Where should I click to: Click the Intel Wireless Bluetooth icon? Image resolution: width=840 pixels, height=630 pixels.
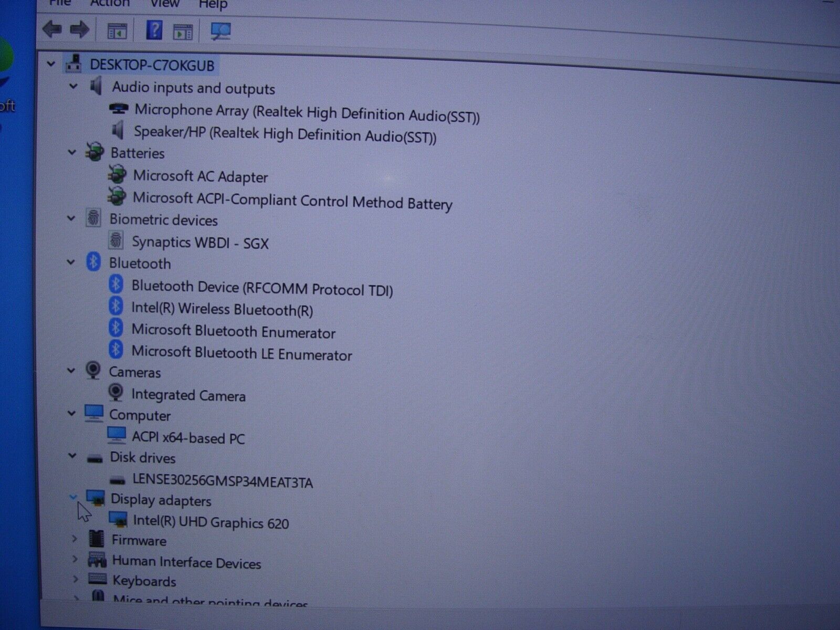click(116, 306)
